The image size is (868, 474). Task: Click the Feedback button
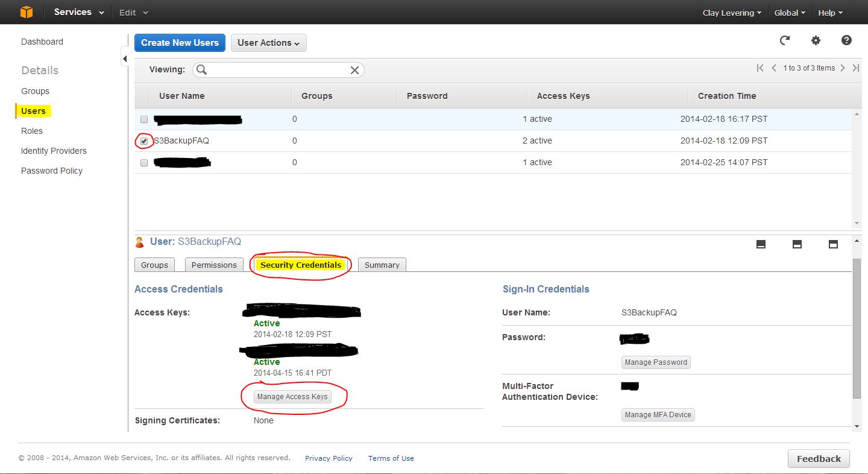(x=819, y=458)
